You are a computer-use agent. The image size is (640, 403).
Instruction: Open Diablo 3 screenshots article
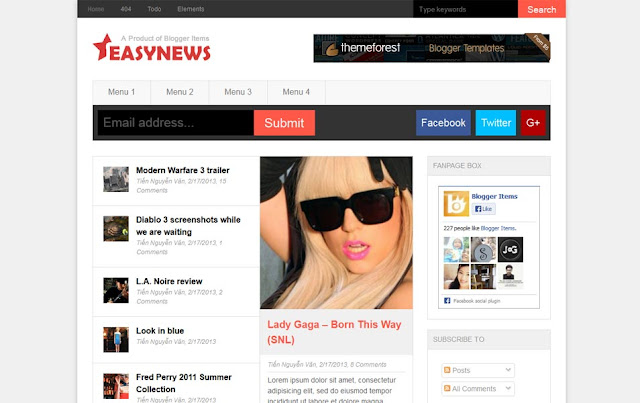tap(188, 226)
